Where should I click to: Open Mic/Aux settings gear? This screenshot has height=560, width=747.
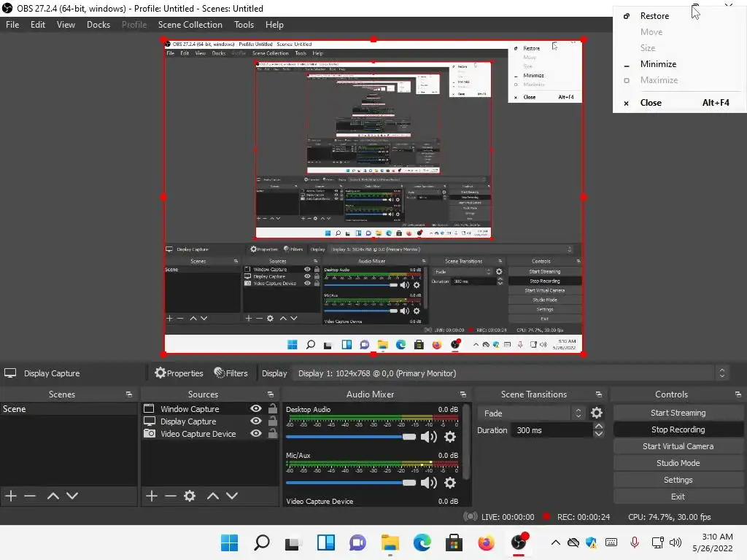(x=449, y=483)
